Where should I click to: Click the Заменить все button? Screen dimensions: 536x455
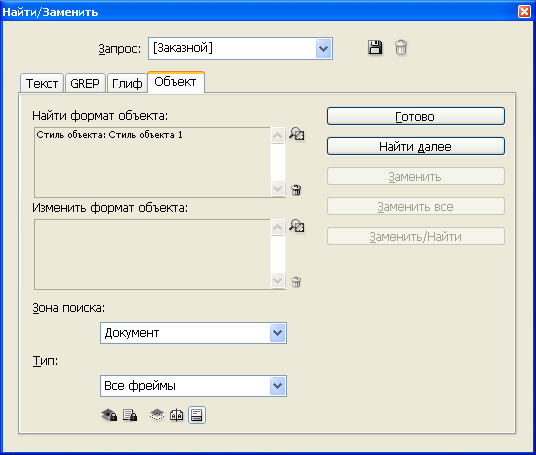tap(416, 207)
